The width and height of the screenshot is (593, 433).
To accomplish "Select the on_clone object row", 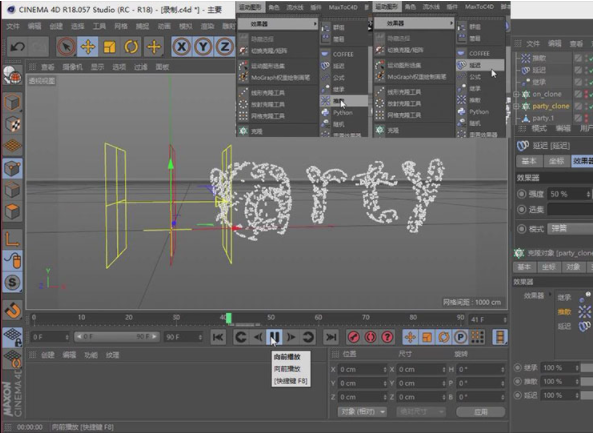I will coord(546,94).
